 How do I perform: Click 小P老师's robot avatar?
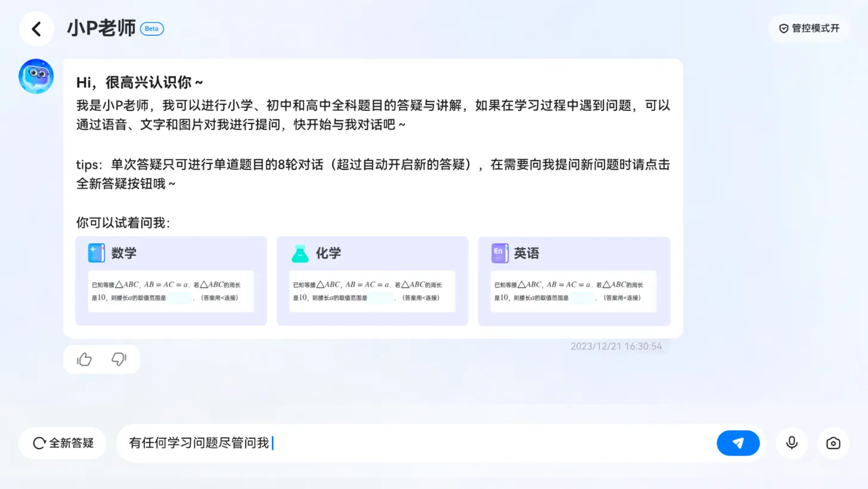click(36, 76)
